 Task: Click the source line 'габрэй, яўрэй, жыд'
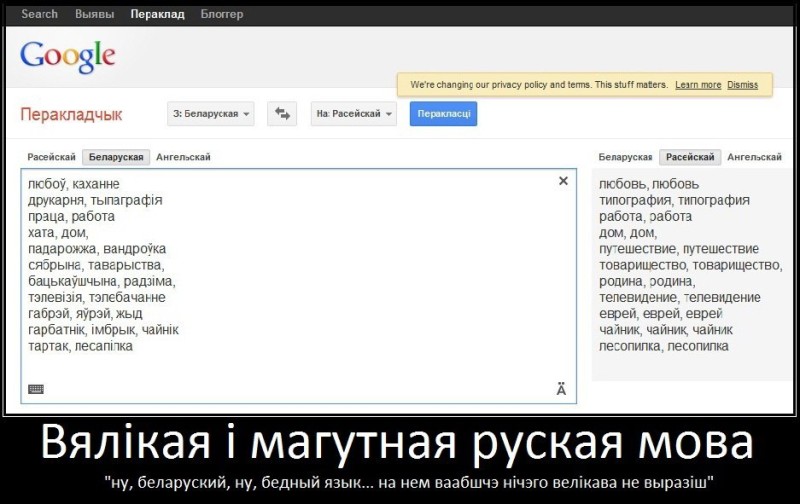tap(85, 314)
